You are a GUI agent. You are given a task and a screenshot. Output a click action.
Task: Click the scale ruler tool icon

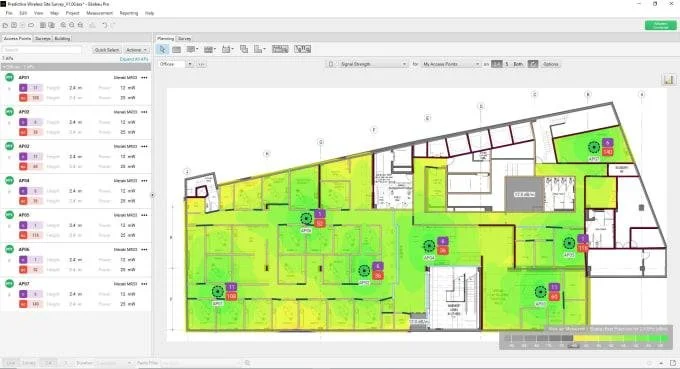tap(258, 49)
